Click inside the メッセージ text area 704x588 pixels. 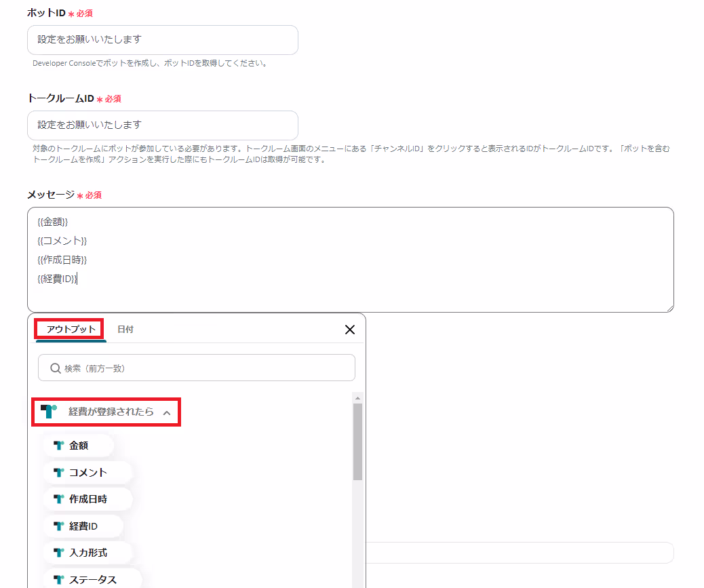coord(350,260)
